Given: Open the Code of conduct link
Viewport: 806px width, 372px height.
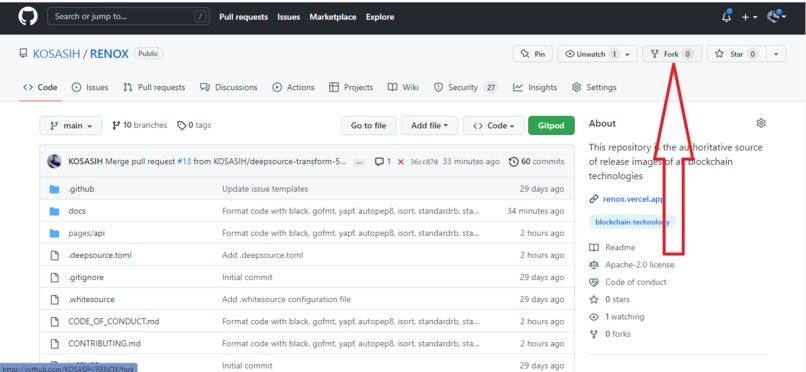Looking at the screenshot, I should click(628, 282).
